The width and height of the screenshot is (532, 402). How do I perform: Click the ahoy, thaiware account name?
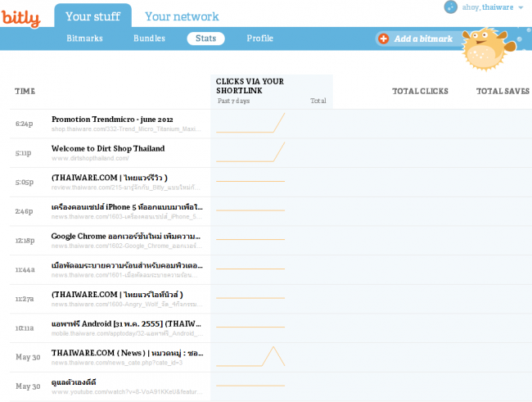click(488, 7)
